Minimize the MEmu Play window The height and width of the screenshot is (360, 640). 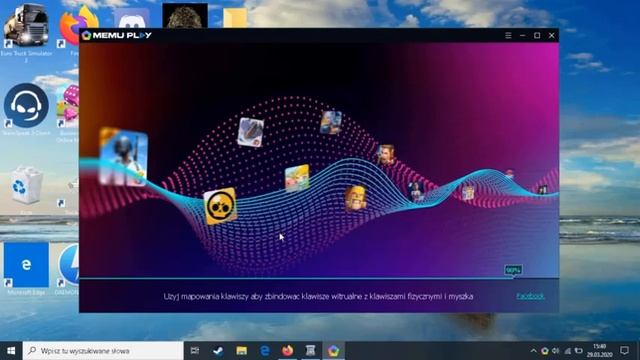point(522,36)
